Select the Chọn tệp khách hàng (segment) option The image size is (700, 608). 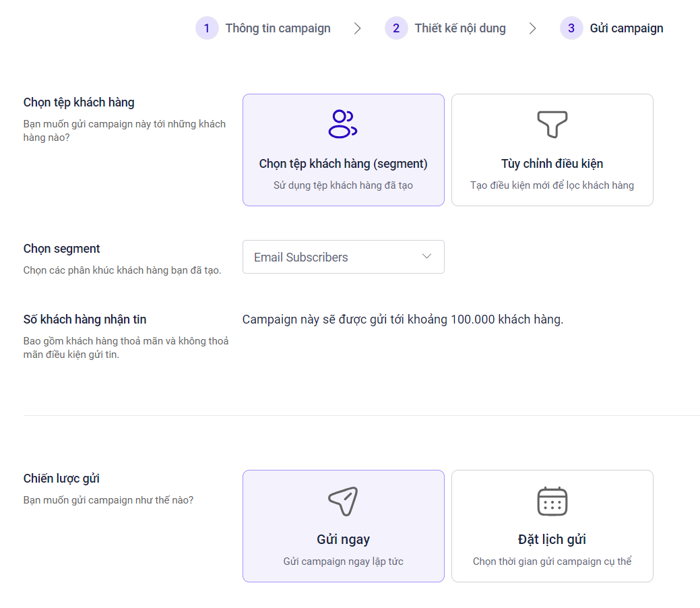pos(344,164)
